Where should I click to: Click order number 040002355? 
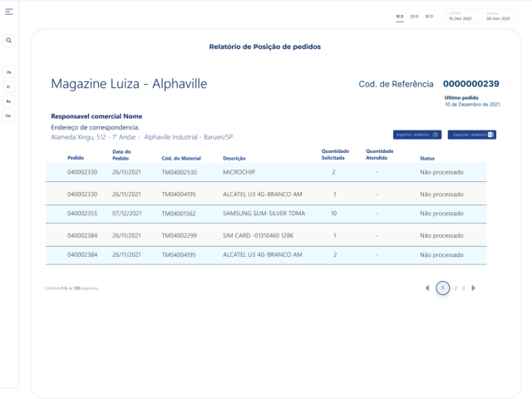click(82, 214)
